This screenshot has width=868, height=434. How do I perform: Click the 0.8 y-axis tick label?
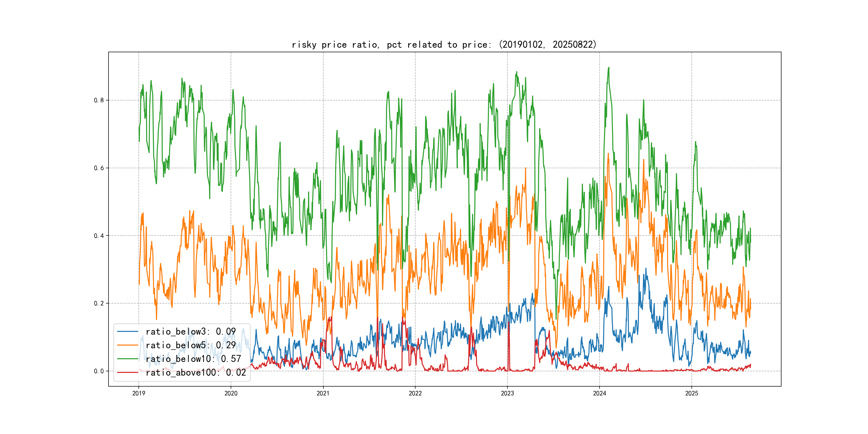tap(99, 100)
